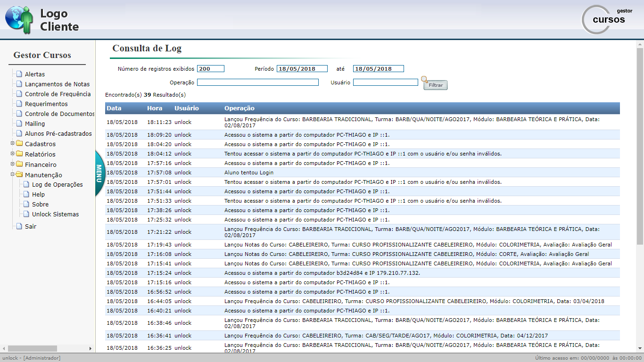Click the Período start date field
Viewport: 644px width, 362px height.
click(x=302, y=69)
